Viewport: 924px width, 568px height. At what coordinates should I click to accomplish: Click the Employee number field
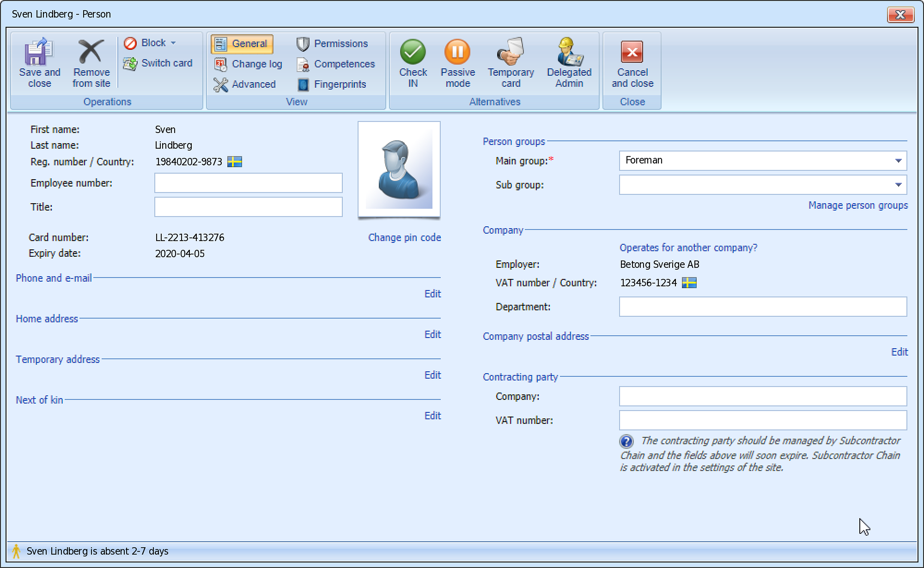coord(249,183)
